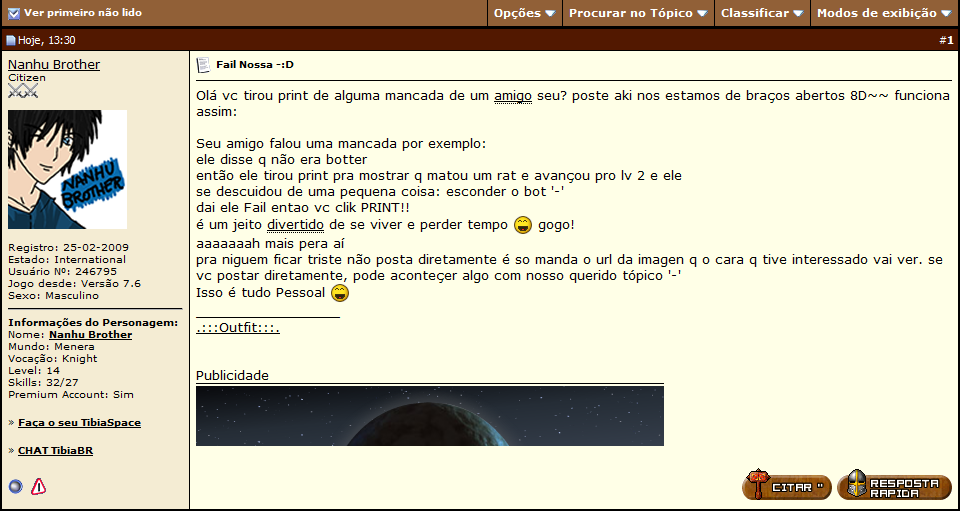961x515 pixels.
Task: Click the post status icon beside 'Hoje, 13:30'
Action: [x=11, y=41]
